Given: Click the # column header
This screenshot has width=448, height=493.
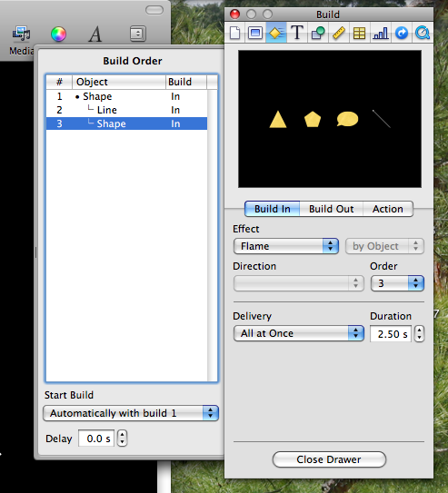Looking at the screenshot, I should pos(59,82).
